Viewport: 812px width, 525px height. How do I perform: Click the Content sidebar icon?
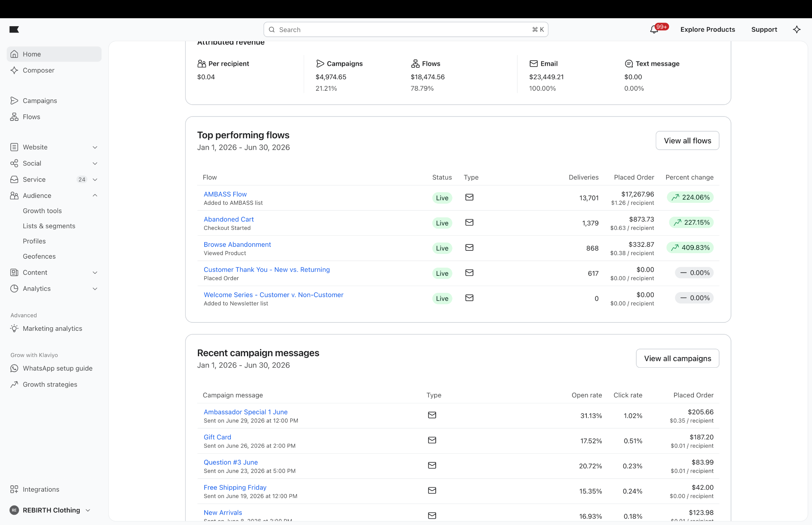click(x=14, y=273)
